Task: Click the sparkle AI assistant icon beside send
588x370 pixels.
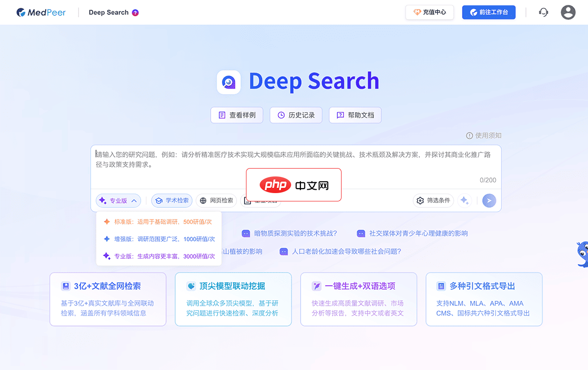Action: point(465,200)
